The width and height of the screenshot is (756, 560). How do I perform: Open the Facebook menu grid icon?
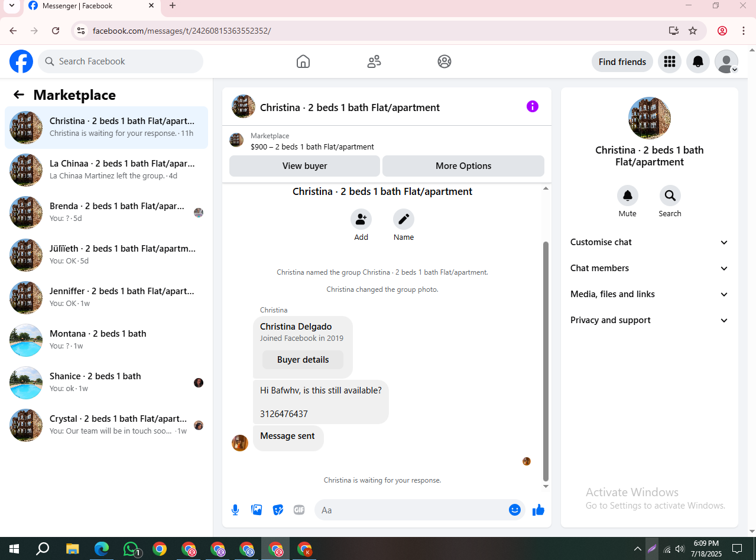[x=670, y=61]
